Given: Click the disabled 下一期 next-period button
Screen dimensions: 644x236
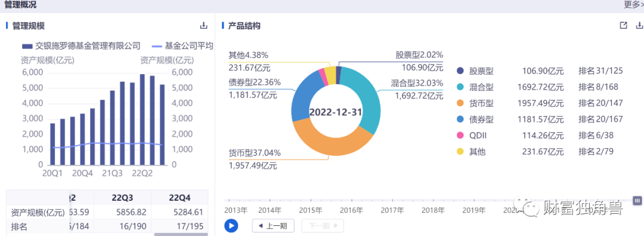Looking at the screenshot, I should tap(323, 226).
